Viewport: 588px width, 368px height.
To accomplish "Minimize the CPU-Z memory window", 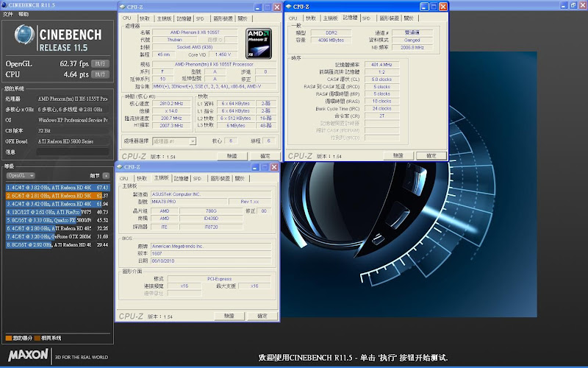I will [x=424, y=7].
